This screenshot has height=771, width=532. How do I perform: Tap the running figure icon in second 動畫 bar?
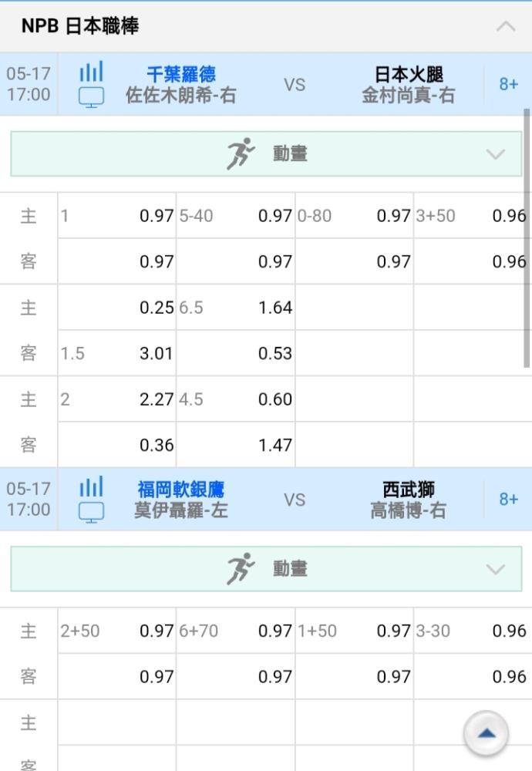click(x=241, y=569)
